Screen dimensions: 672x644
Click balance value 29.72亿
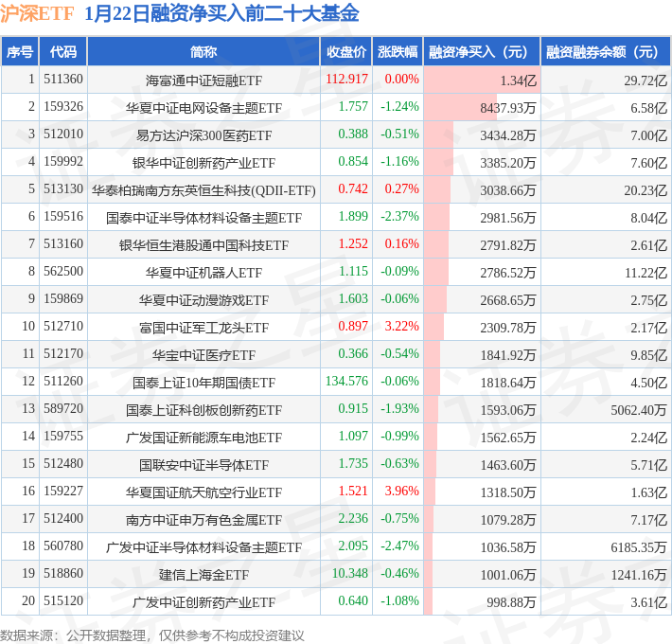click(645, 80)
